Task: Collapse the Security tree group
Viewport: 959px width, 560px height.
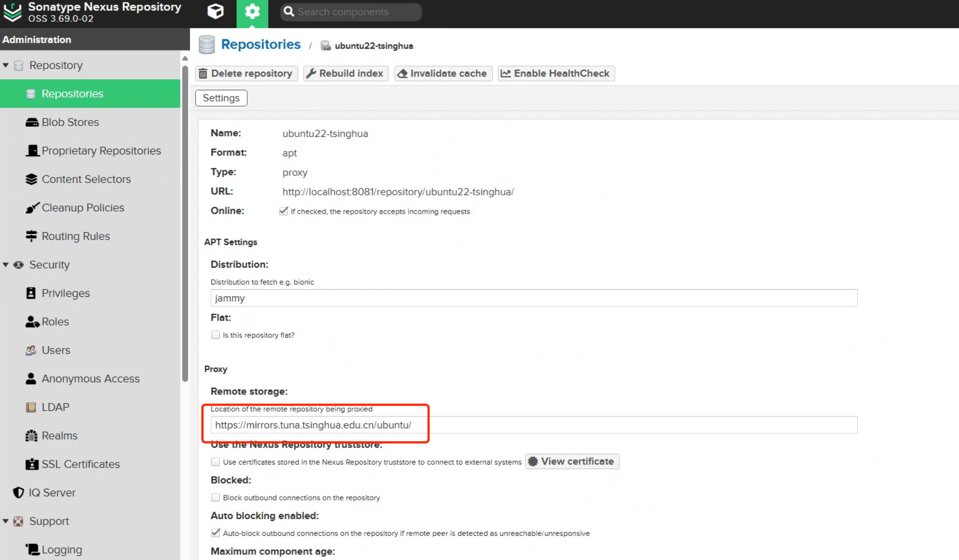Action: (6, 265)
